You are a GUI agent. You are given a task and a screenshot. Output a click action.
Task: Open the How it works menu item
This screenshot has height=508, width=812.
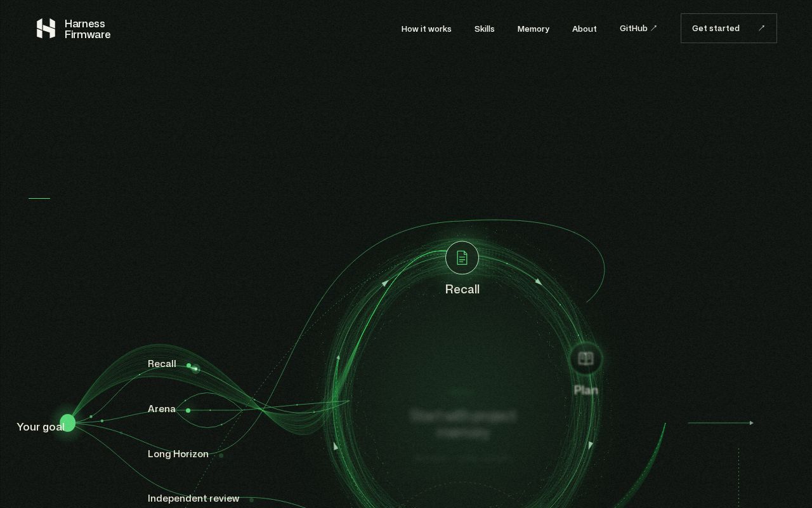(x=426, y=29)
